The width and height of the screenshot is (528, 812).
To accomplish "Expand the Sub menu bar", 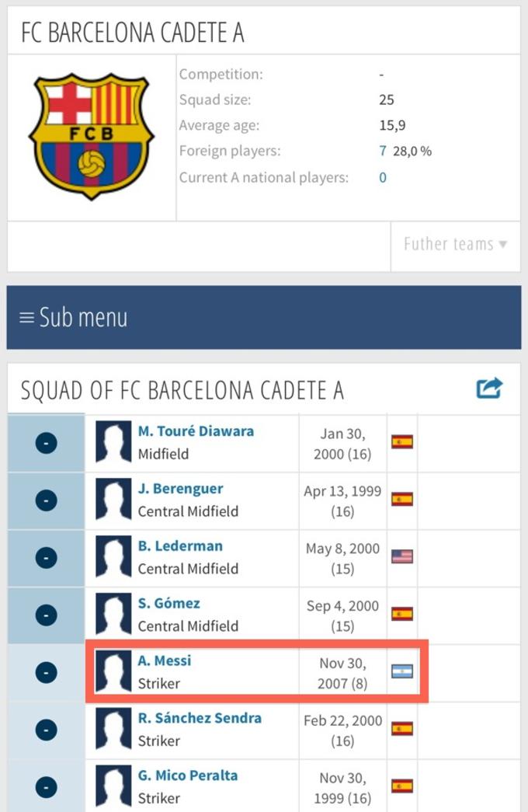I will (264, 317).
